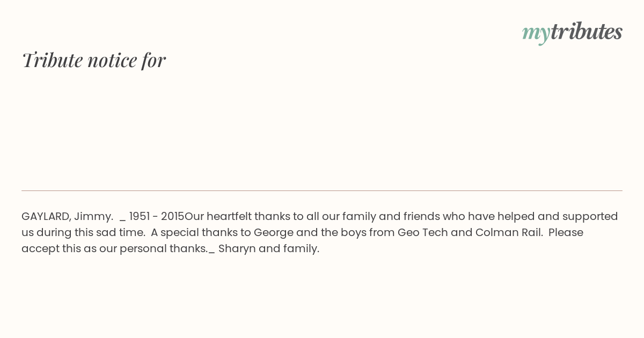Screen dimensions: 644x338
Task: Click the years "1951 - 2015"
Action: pyautogui.click(x=157, y=216)
